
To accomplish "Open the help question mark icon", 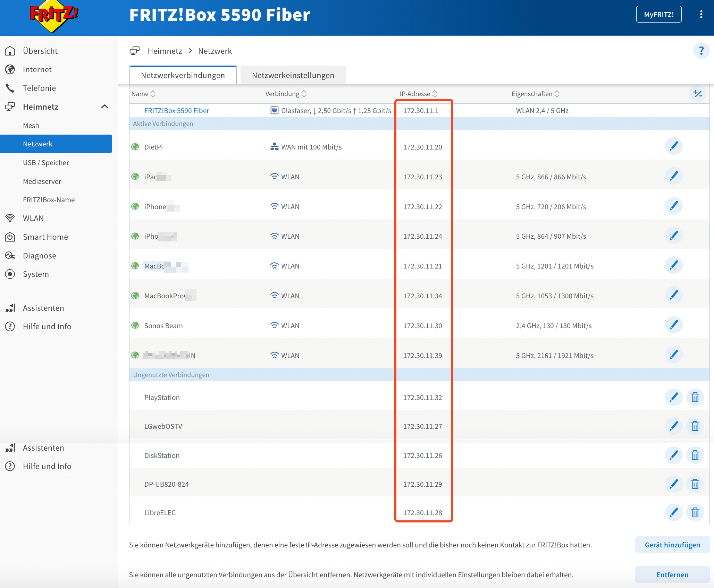I will [701, 51].
